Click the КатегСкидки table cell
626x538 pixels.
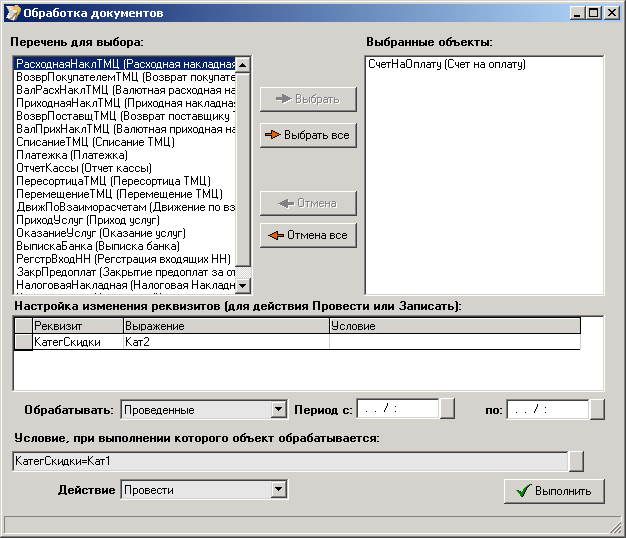click(x=78, y=342)
